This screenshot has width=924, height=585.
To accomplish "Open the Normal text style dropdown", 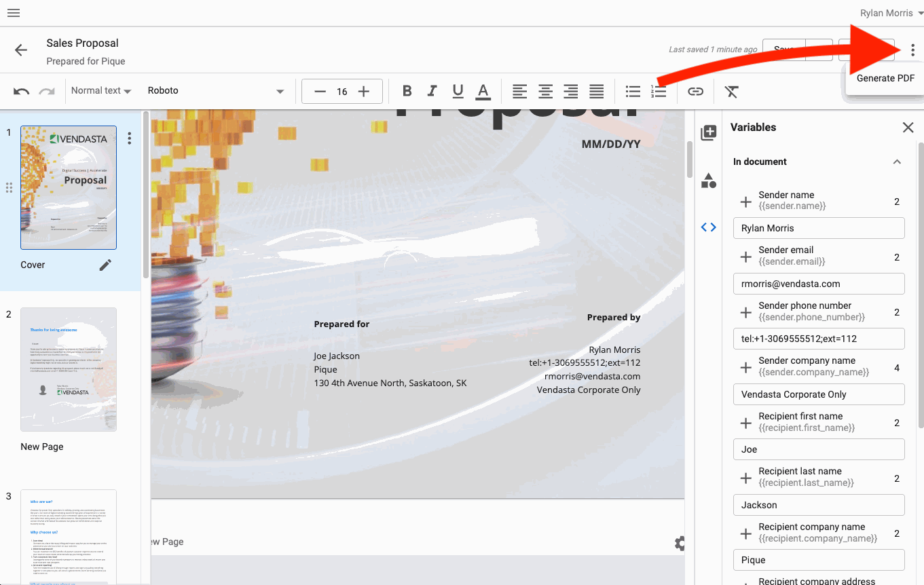I will click(100, 90).
